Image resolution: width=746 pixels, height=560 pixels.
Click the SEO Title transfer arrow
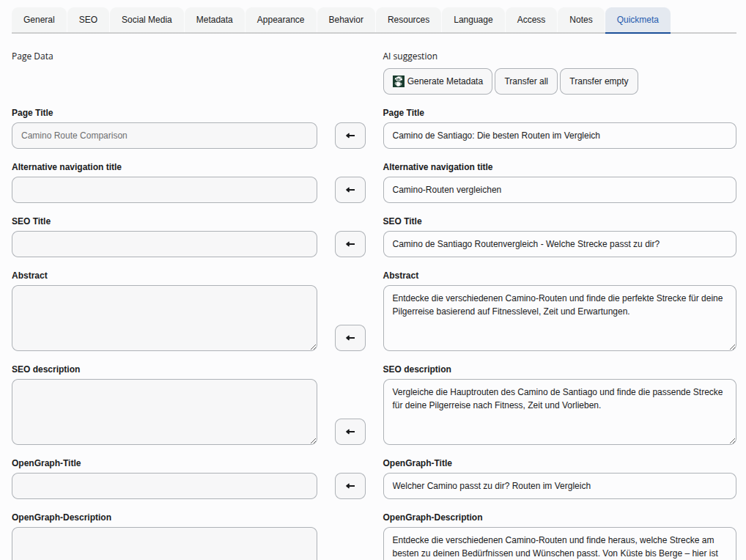(350, 244)
